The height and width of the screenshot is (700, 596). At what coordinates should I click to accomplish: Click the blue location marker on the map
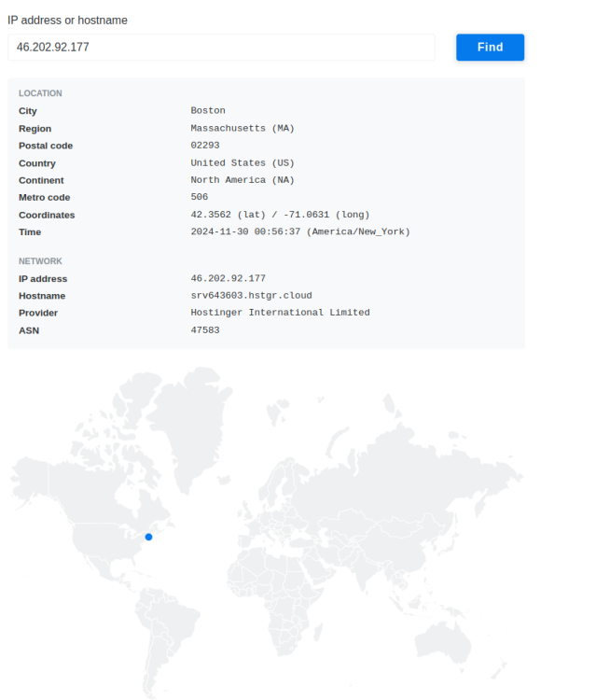point(148,537)
